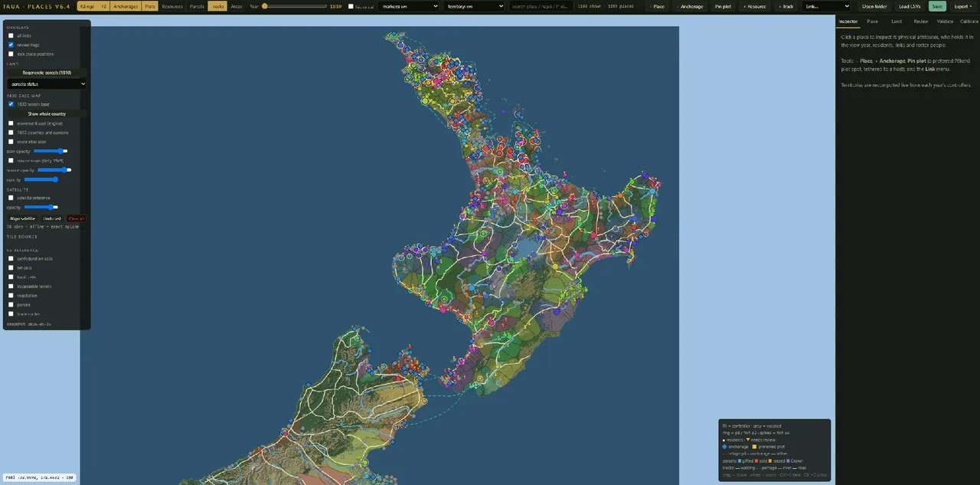
Task: Adjust the source opacity slider
Action: pos(54,170)
